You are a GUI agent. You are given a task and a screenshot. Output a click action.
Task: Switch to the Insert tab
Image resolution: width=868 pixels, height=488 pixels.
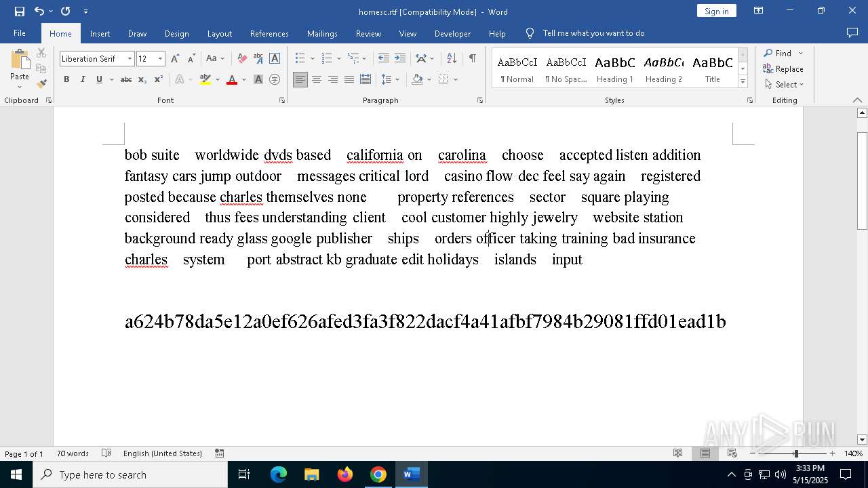pos(100,33)
